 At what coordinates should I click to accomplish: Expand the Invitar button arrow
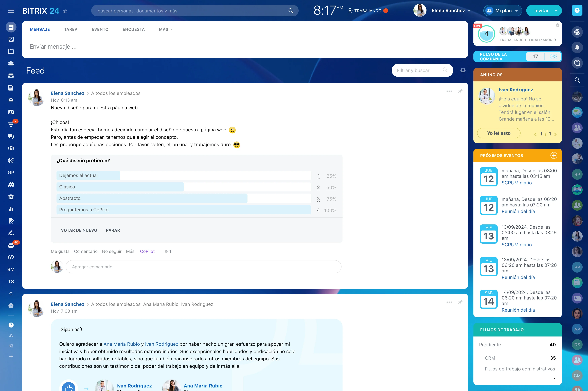click(556, 11)
